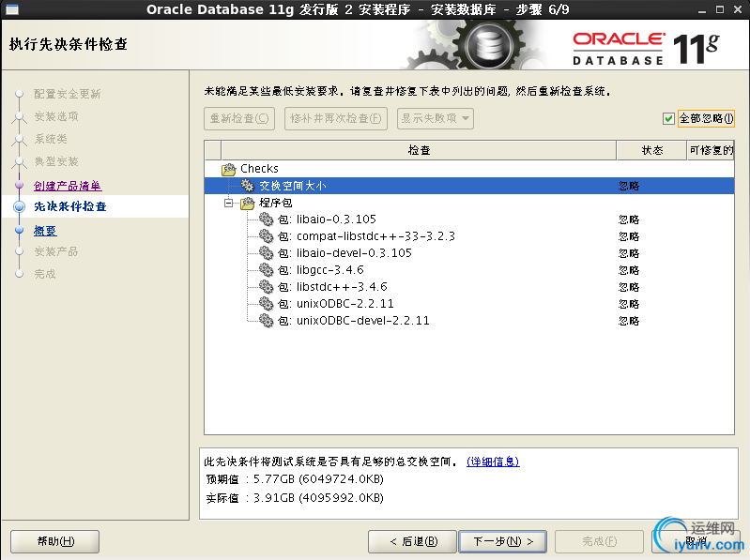The height and width of the screenshot is (560, 750).
Task: Click the Checks folder icon
Action: tap(229, 169)
